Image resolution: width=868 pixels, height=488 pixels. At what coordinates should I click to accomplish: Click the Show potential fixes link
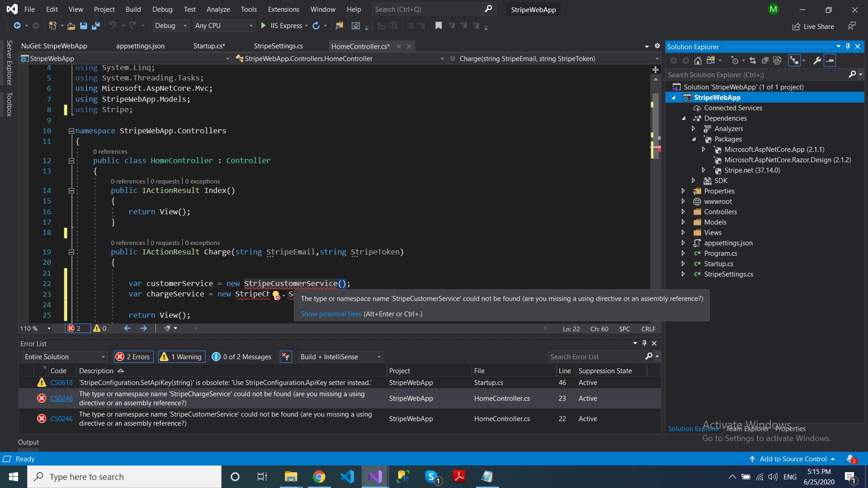331,314
